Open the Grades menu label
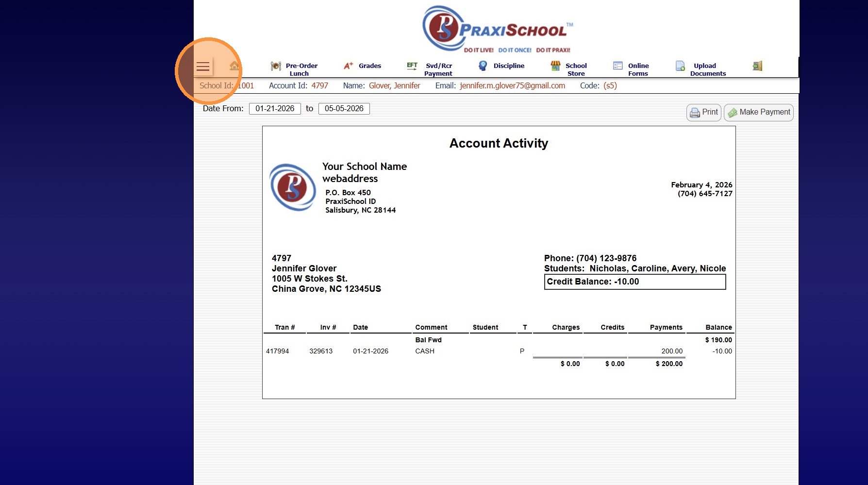 click(370, 66)
